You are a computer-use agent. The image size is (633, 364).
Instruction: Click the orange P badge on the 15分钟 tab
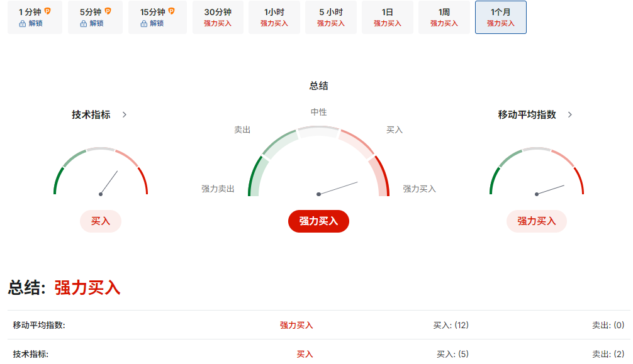pos(172,11)
